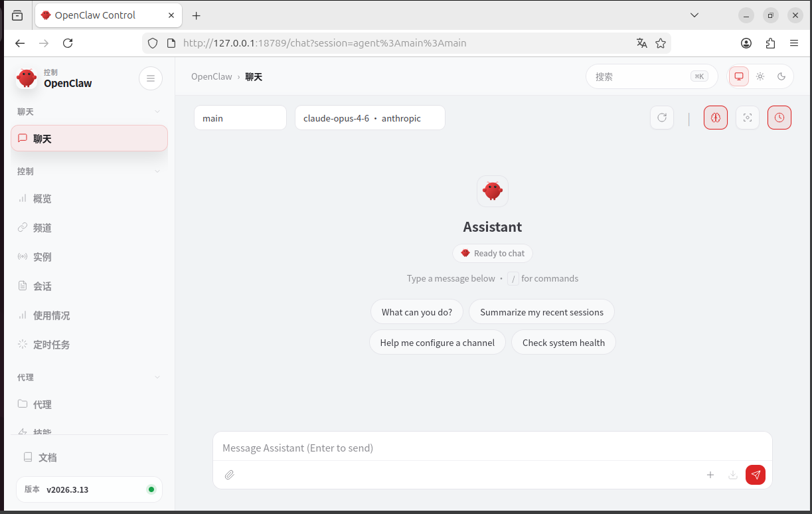This screenshot has height=514, width=812.
Task: Click "Check system health" suggestion
Action: pyautogui.click(x=563, y=343)
